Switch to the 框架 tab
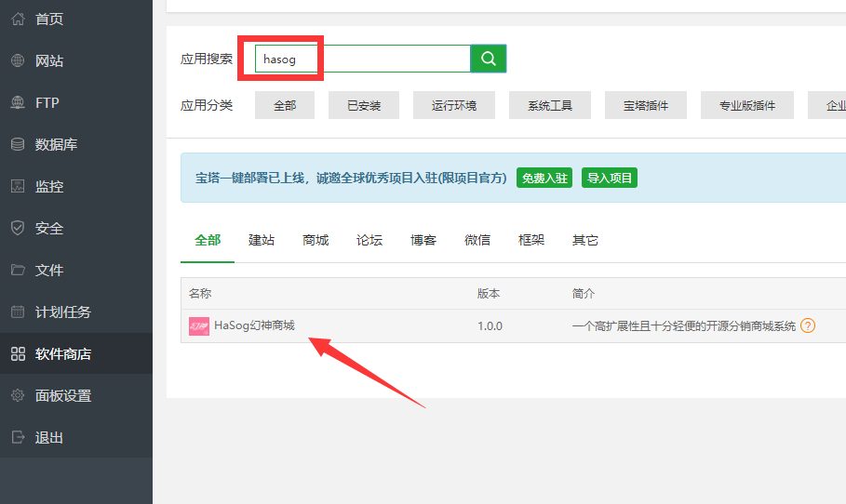 pyautogui.click(x=531, y=240)
